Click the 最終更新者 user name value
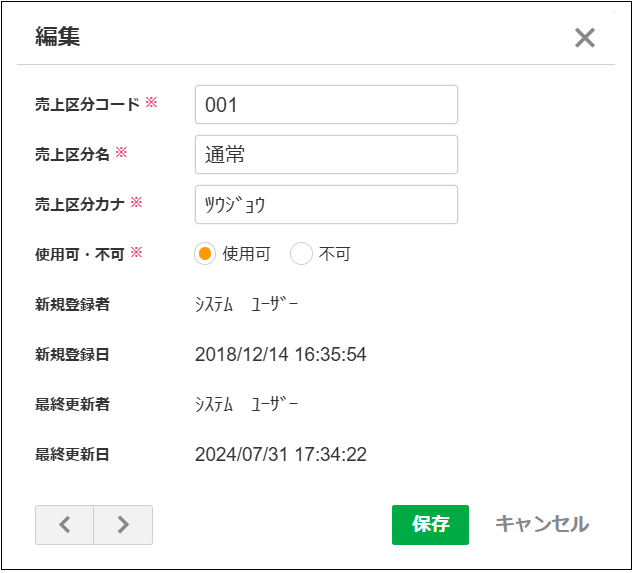This screenshot has width=635, height=573. pyautogui.click(x=246, y=404)
